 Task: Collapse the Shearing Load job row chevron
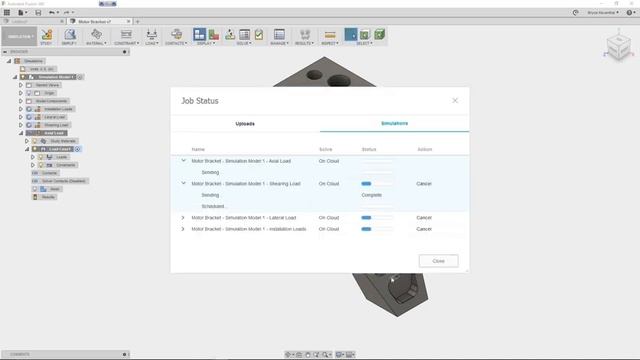[183, 183]
